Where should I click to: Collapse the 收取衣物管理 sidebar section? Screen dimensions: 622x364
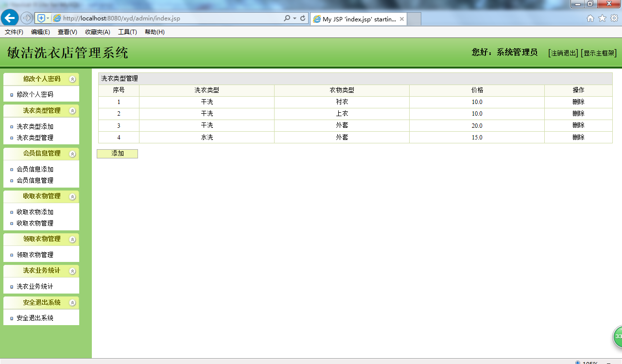pyautogui.click(x=72, y=197)
